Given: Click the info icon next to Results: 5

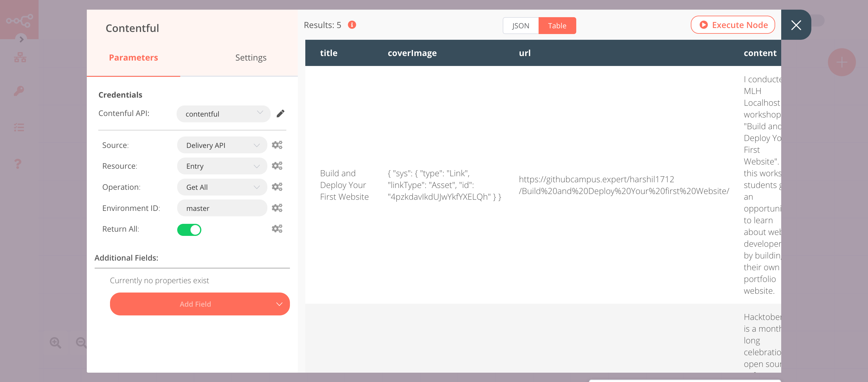Looking at the screenshot, I should coord(352,25).
